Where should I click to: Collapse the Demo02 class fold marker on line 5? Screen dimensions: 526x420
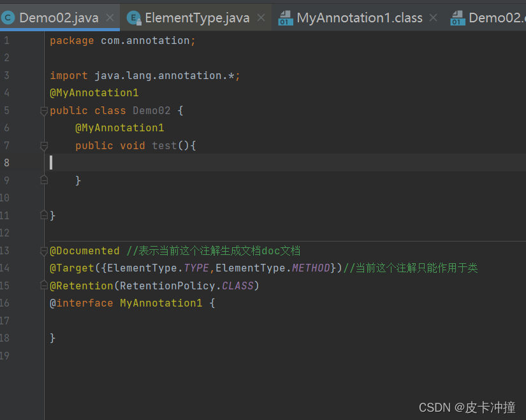click(x=44, y=111)
